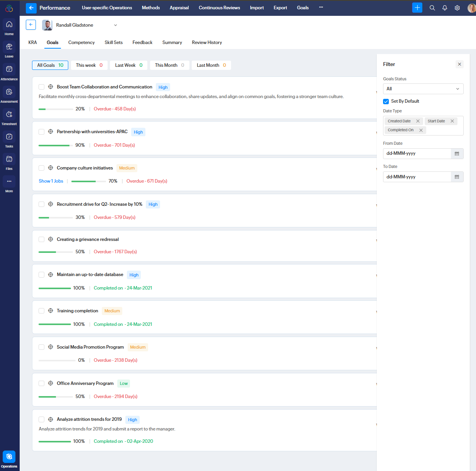This screenshot has width=476, height=471.
Task: Expand the Partnership with universities-APAC card arrow
Action: pos(376,132)
